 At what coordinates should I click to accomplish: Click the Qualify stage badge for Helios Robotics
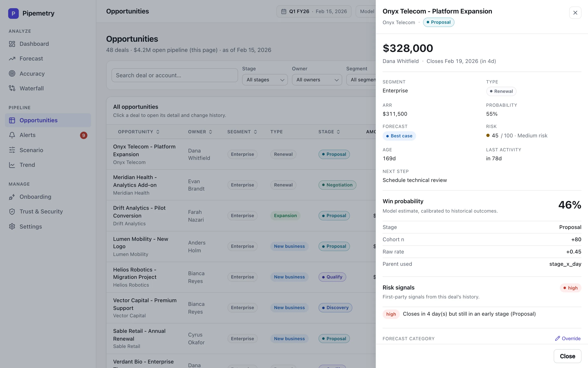point(332,277)
